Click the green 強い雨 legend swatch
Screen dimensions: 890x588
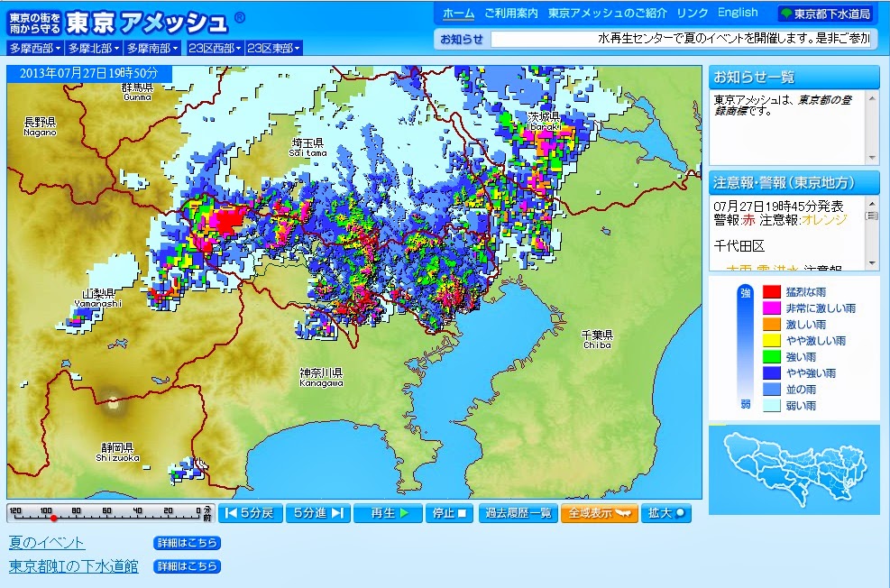[771, 357]
